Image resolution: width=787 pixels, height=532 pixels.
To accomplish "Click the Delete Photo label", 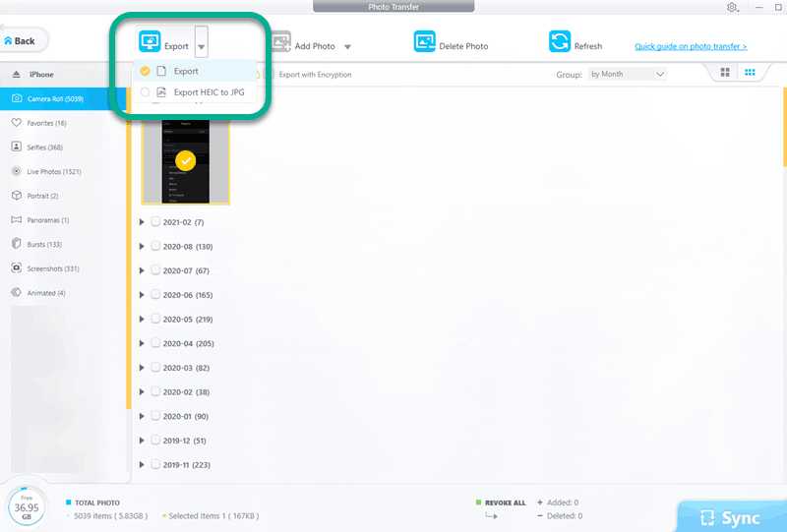I will (463, 46).
